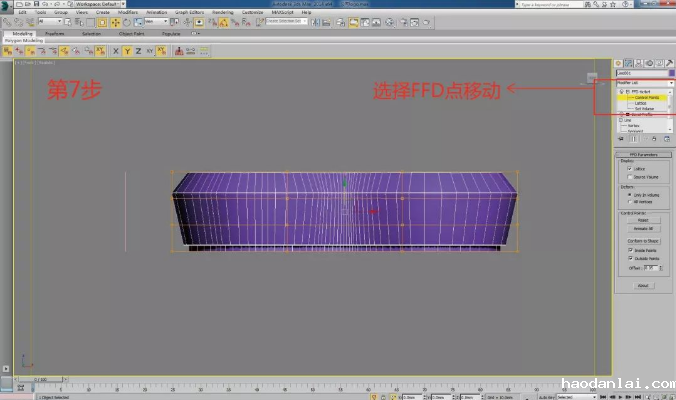The image size is (676, 400).
Task: Activate the Select and Move tool
Action: 115,22
